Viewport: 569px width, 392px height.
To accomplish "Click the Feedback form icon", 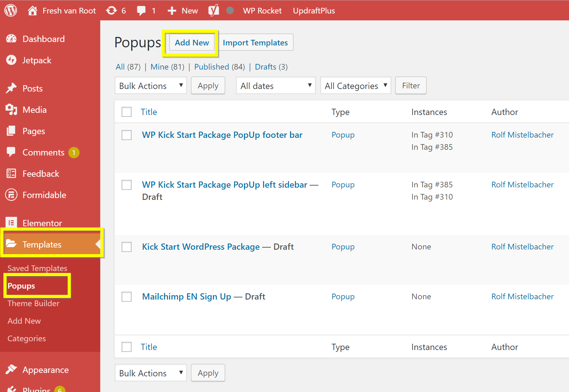I will [x=11, y=173].
